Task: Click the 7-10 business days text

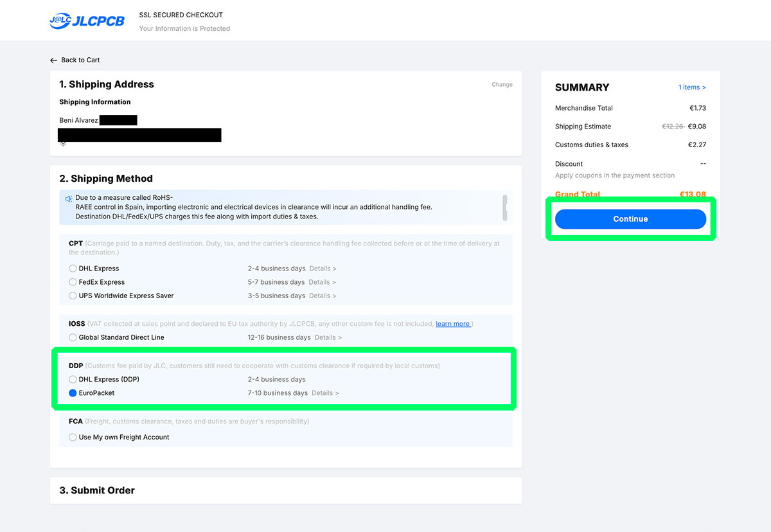Action: pos(278,393)
